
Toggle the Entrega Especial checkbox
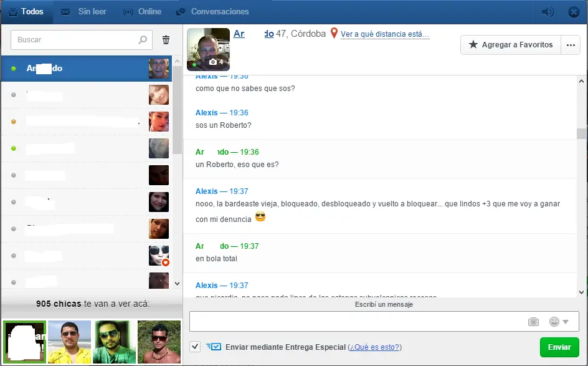[195, 347]
